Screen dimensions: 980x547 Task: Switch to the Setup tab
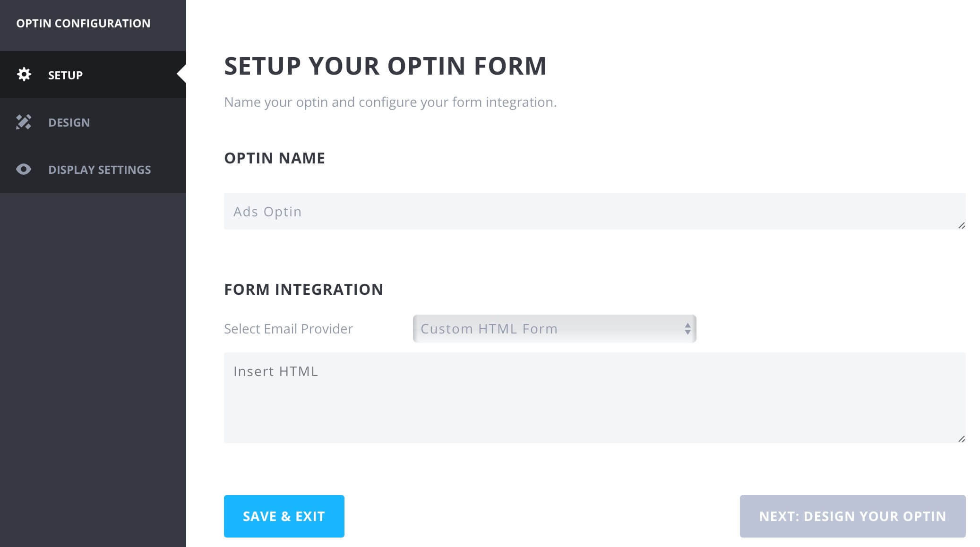click(x=93, y=75)
